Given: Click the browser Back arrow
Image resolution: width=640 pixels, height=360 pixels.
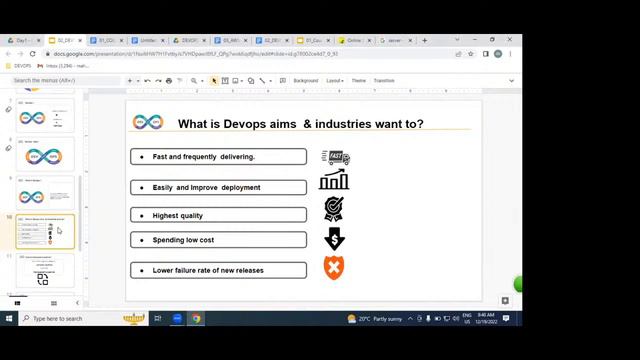Looking at the screenshot, I should coord(9,54).
